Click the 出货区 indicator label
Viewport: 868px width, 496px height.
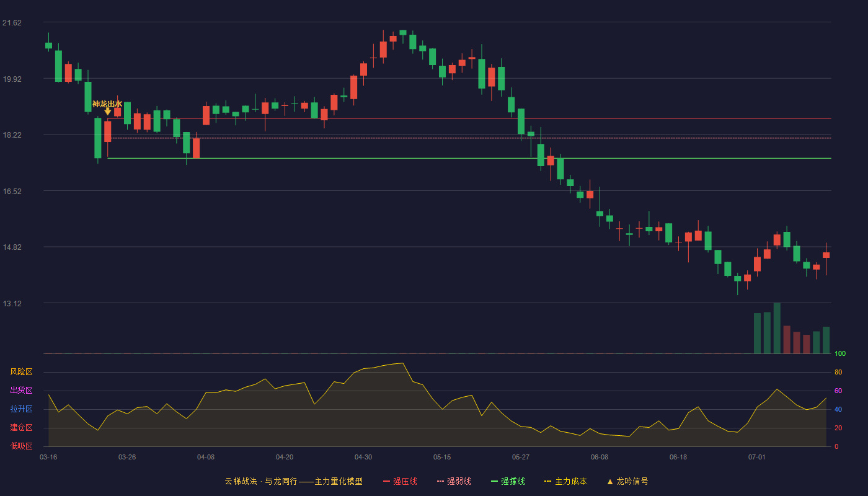tap(21, 391)
